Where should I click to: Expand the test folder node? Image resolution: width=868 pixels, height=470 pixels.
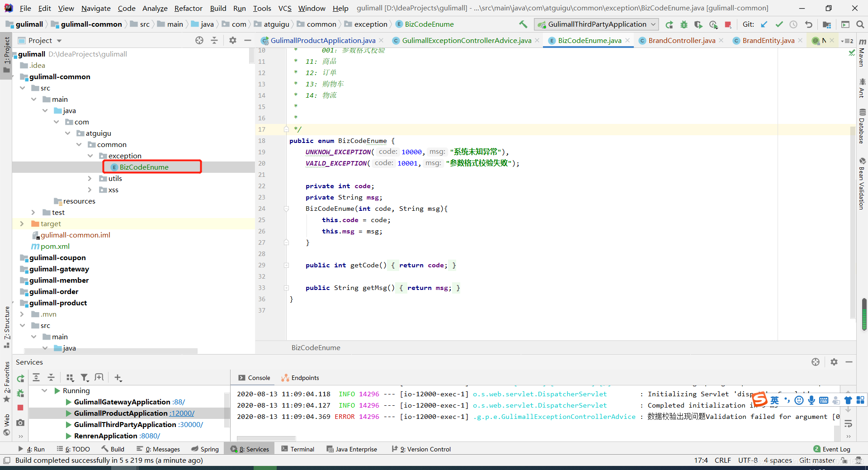click(33, 212)
